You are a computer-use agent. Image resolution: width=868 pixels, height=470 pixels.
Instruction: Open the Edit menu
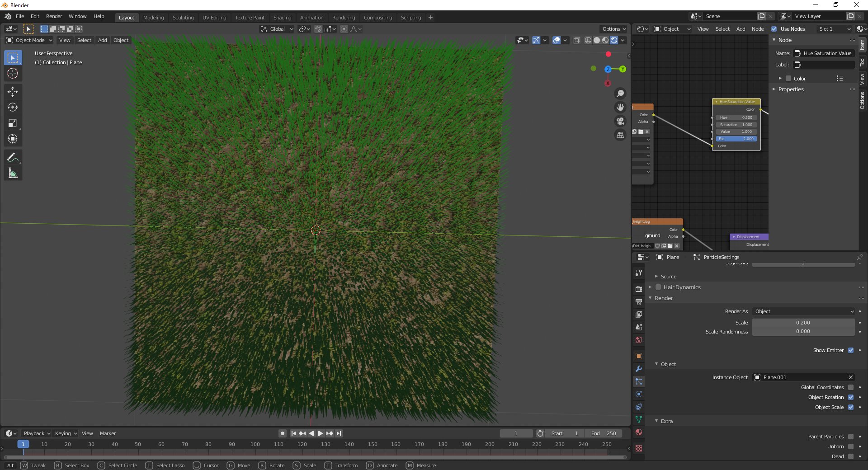pos(35,16)
